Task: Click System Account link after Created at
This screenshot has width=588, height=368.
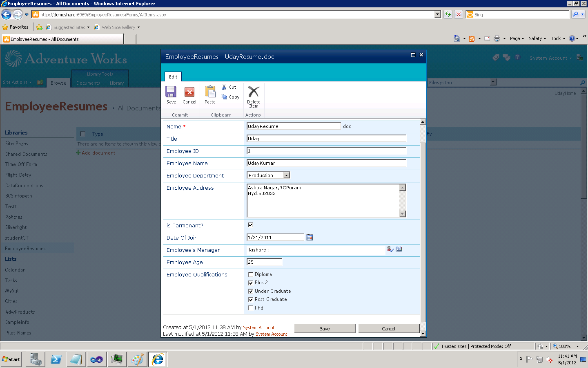Action: click(258, 328)
